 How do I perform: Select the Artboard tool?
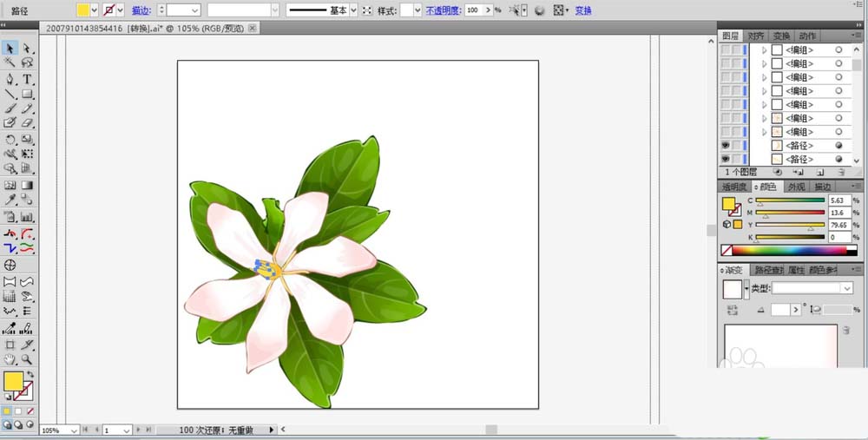click(10, 345)
